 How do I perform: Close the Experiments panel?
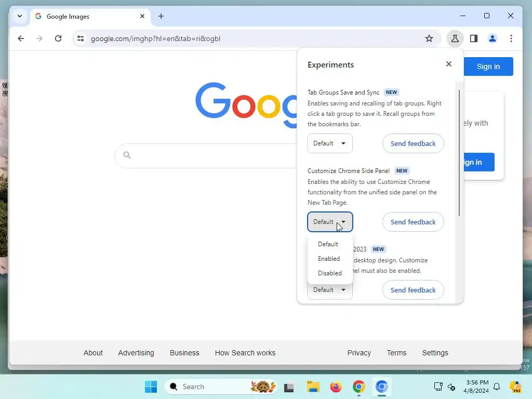coord(448,64)
